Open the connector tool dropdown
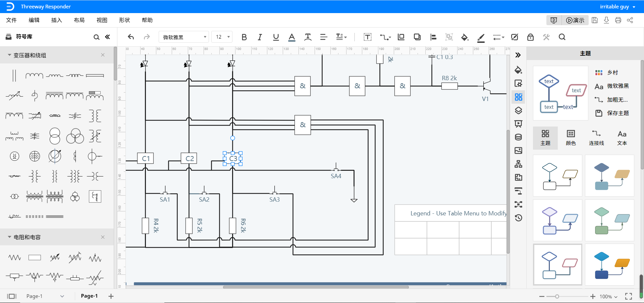This screenshot has width=644, height=303. [385, 37]
